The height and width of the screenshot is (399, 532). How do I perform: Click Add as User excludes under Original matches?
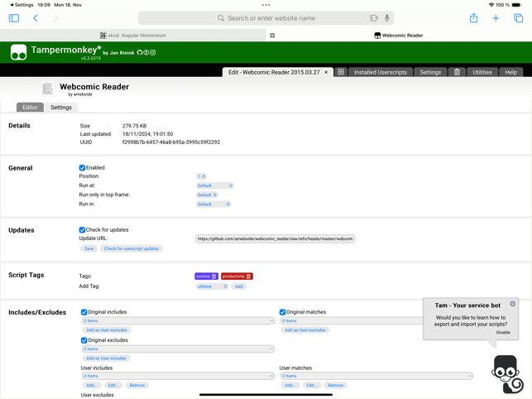point(305,330)
